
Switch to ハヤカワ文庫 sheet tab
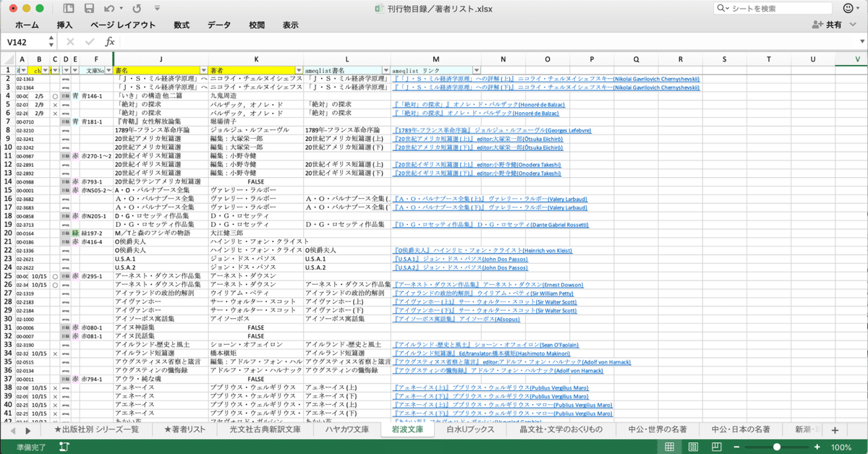(346, 430)
